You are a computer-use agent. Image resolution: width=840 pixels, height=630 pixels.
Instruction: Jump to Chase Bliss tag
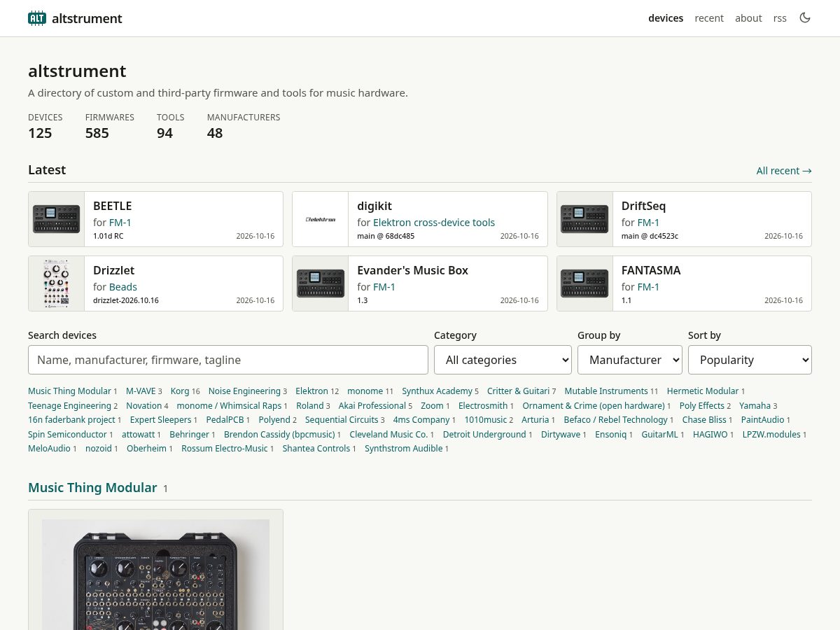click(x=703, y=420)
